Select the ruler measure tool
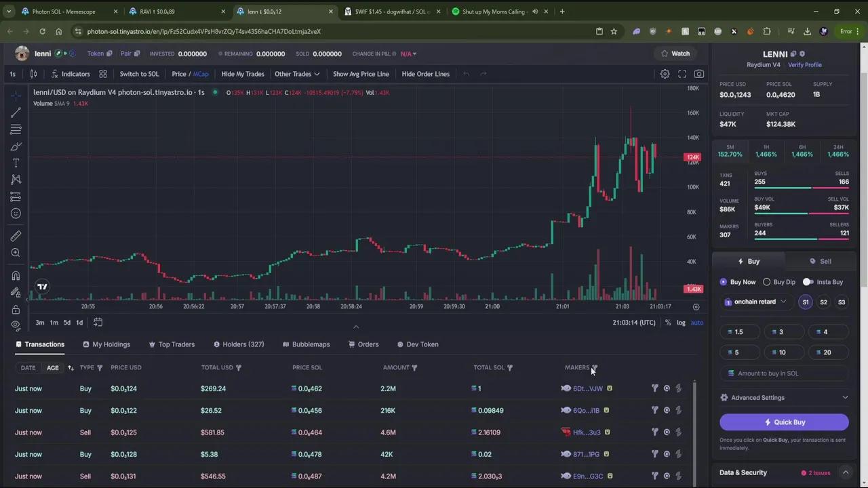The image size is (868, 488). (16, 236)
